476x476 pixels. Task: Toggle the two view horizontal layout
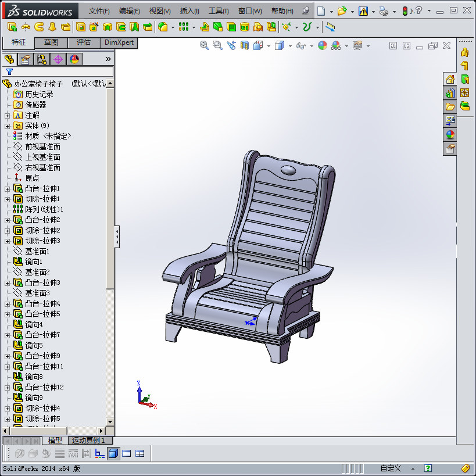tap(127, 453)
